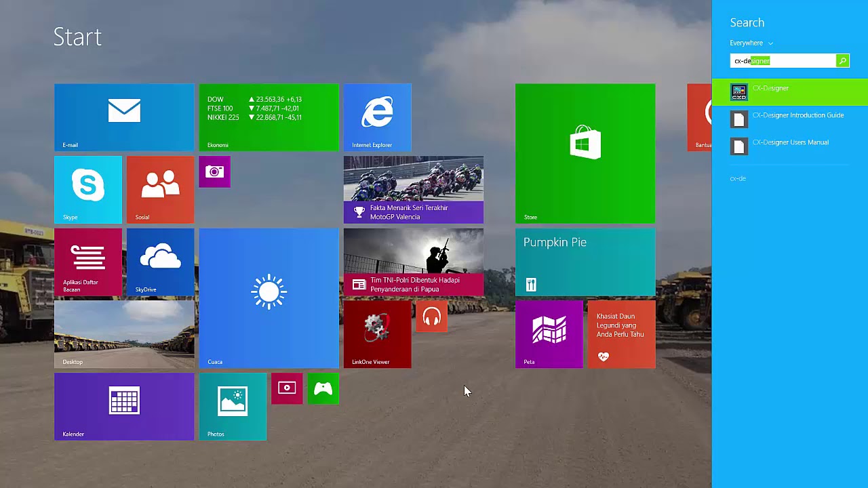Open the Pumpkin Pie food tile

(585, 262)
